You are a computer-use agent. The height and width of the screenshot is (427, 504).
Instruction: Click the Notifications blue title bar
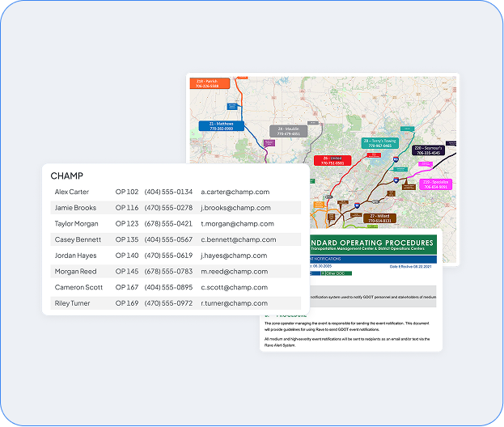[x=373, y=259]
